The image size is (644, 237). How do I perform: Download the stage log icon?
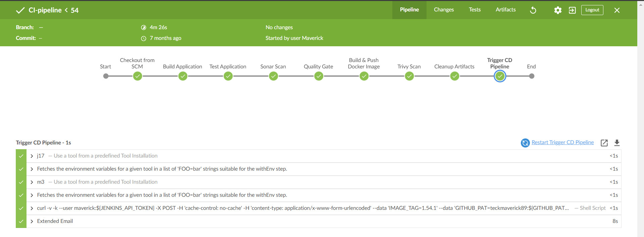coord(617,143)
